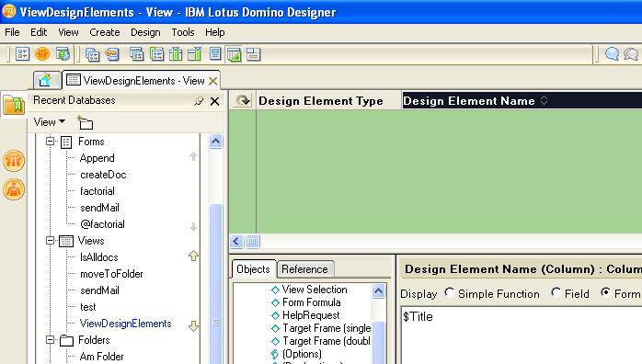Select HelpRequest in the Objects list
Image resolution: width=642 pixels, height=364 pixels.
tap(311, 315)
